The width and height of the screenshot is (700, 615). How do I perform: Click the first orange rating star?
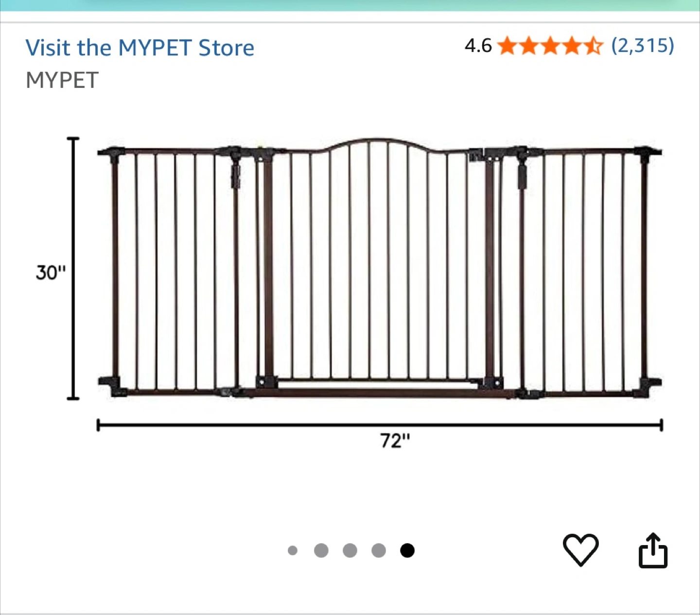click(x=507, y=46)
